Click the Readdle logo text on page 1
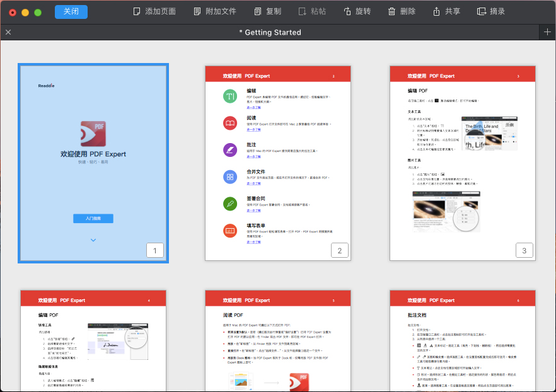The height and width of the screenshot is (392, 556). [x=47, y=86]
